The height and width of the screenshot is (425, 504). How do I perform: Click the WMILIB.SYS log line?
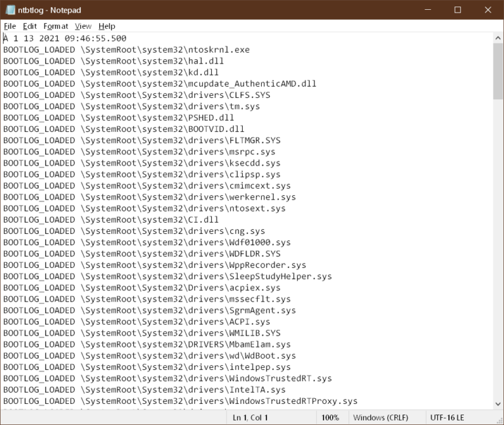[142, 333]
